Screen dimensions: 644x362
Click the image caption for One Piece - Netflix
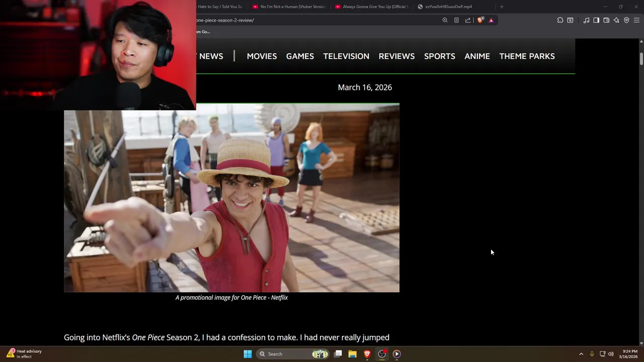231,298
